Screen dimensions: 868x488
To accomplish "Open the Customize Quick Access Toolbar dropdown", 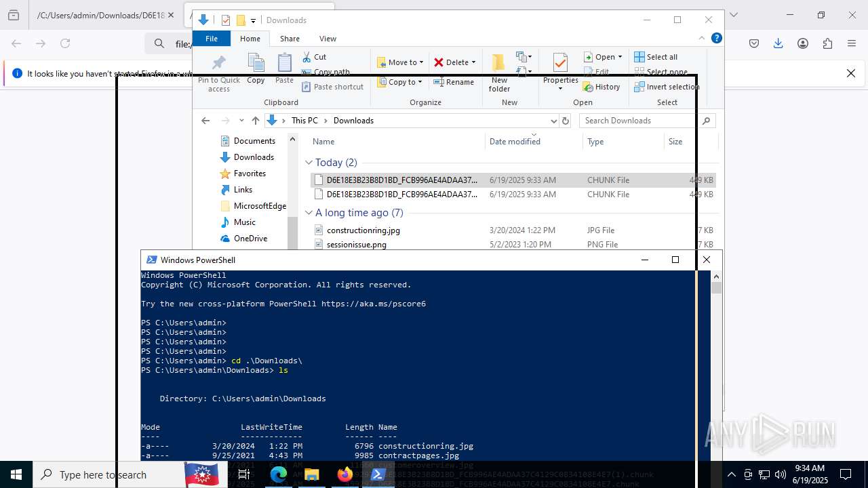I will coord(253,21).
